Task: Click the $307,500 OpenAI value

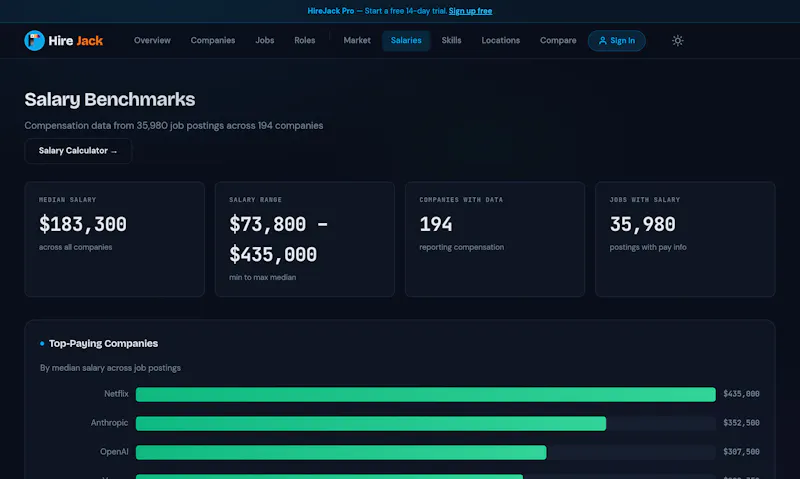Action: pyautogui.click(x=741, y=452)
